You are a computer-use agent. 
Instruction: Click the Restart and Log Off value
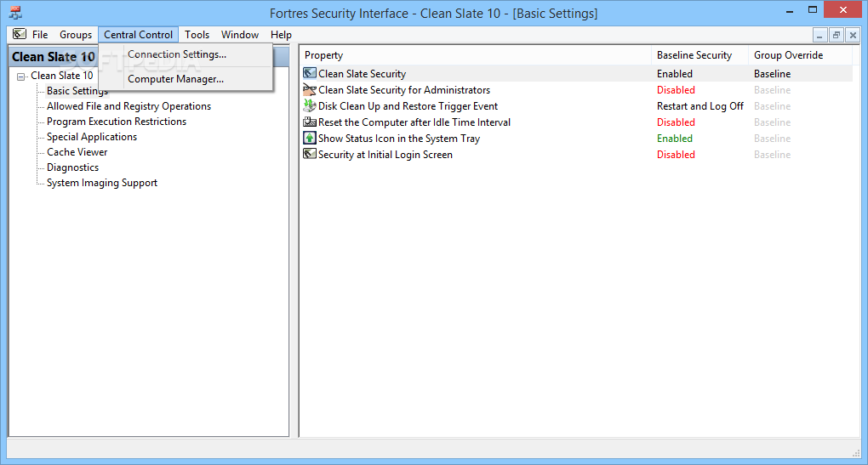(x=700, y=106)
